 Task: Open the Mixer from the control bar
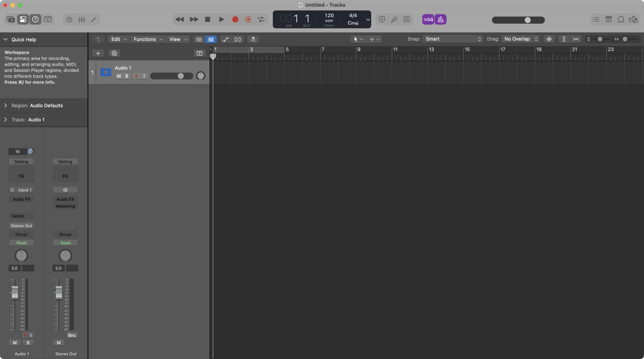[x=82, y=20]
